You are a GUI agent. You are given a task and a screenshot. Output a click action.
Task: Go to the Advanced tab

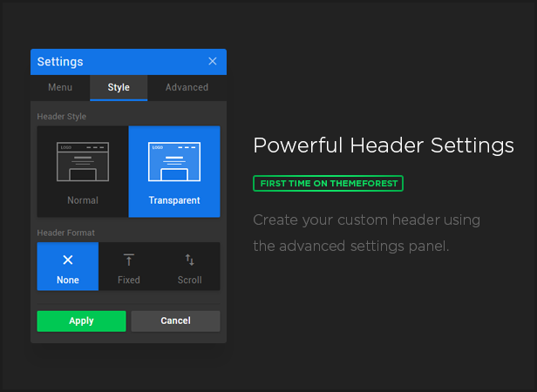(187, 87)
